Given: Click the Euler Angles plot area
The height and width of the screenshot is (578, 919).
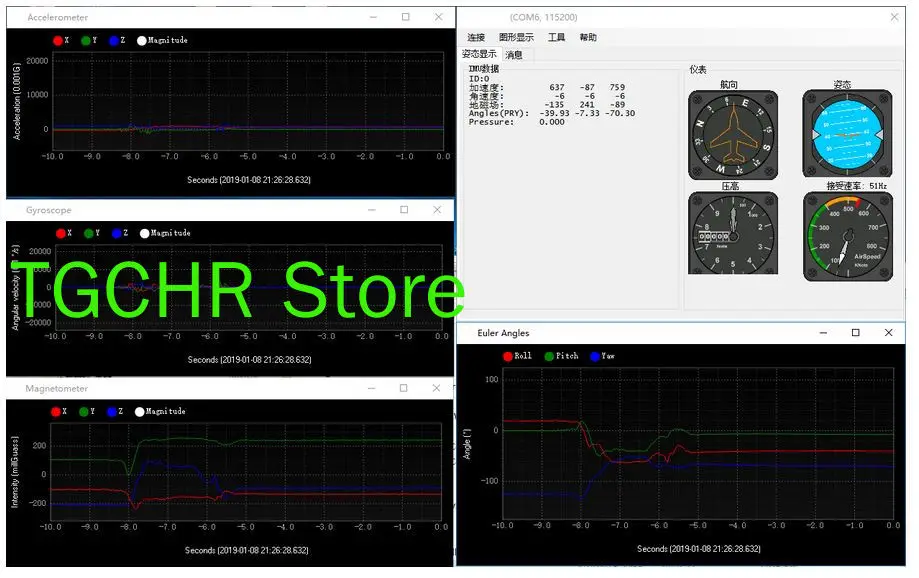Looking at the screenshot, I should click(x=698, y=443).
